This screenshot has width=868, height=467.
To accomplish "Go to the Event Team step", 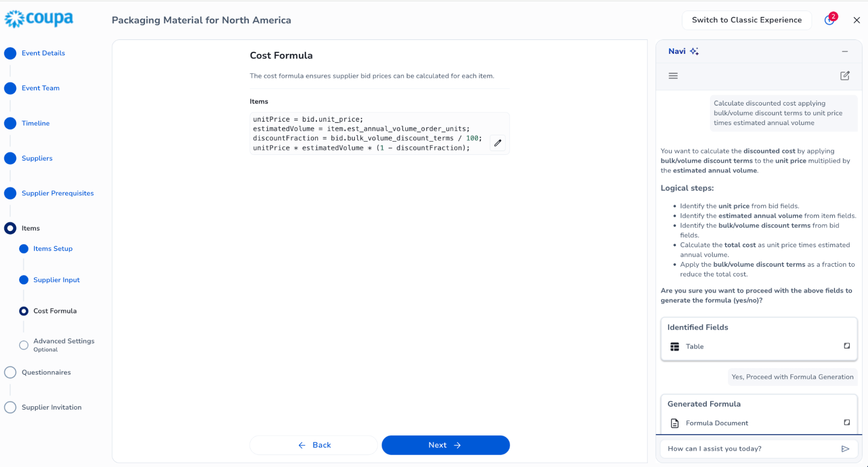I will (x=40, y=88).
